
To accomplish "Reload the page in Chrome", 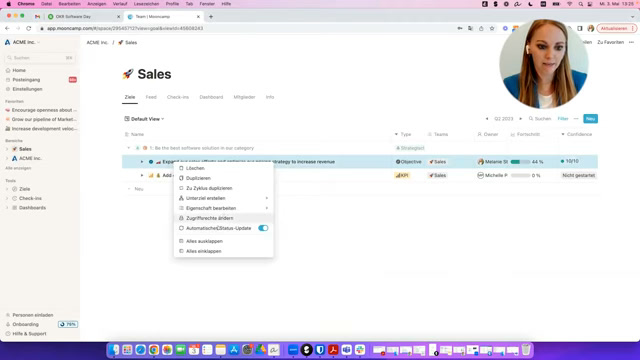I will click(29, 29).
